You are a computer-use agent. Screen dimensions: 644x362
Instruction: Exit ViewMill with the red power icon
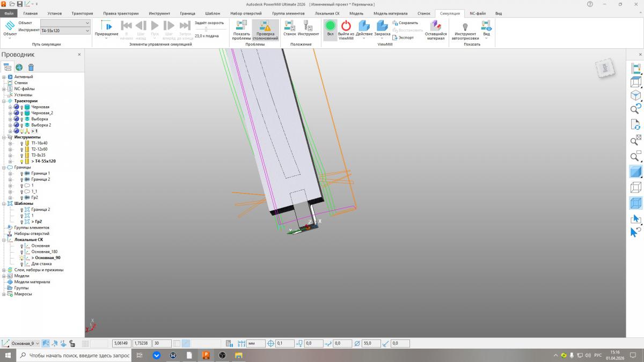tap(346, 26)
